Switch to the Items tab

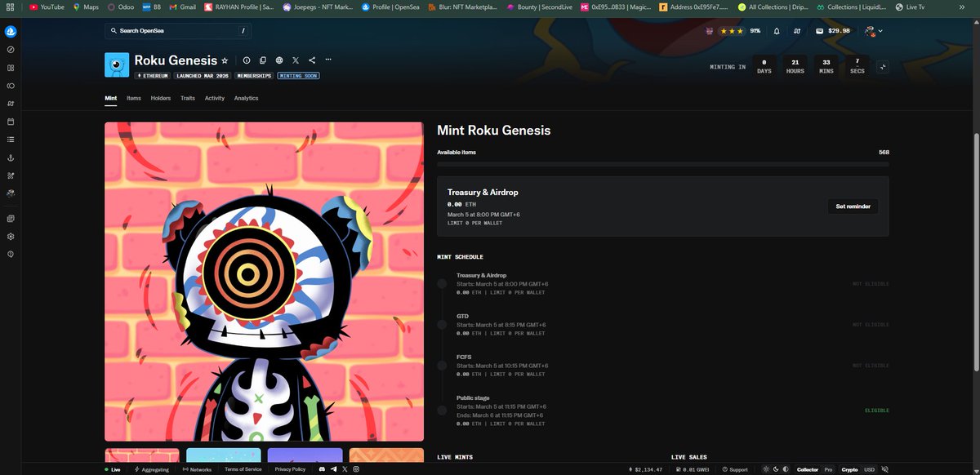[134, 98]
